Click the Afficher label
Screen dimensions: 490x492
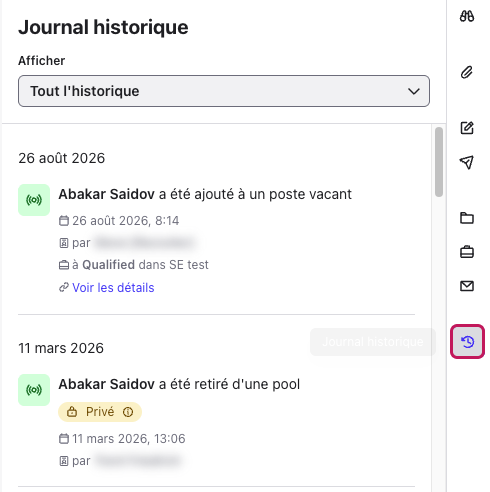42,61
